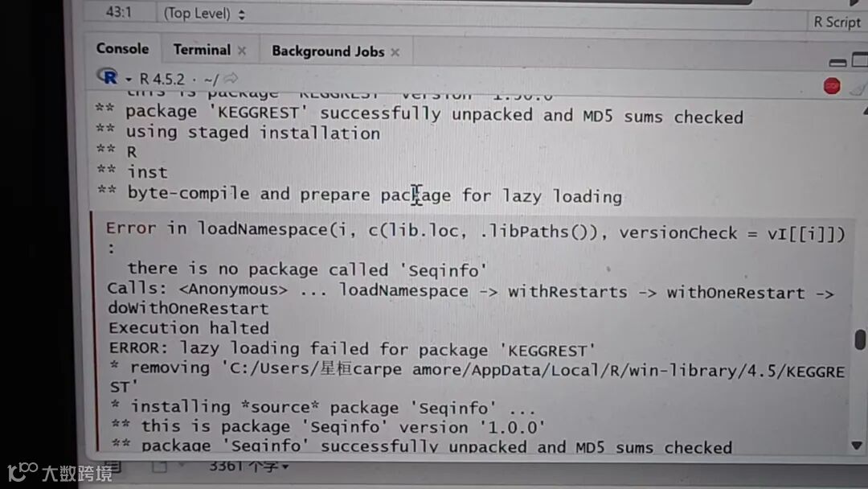Maximize the Console pane
This screenshot has width=868, height=489.
coord(860,60)
